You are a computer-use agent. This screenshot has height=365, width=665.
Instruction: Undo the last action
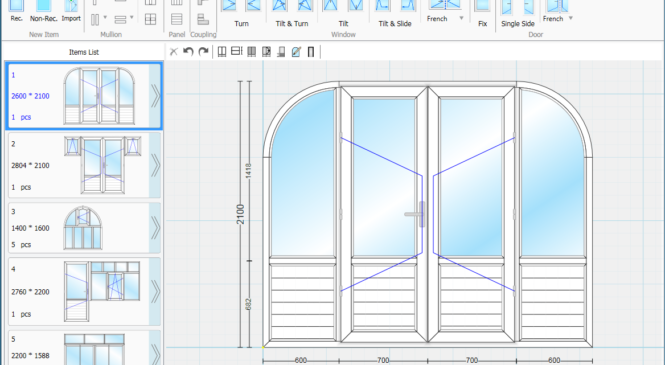(188, 52)
